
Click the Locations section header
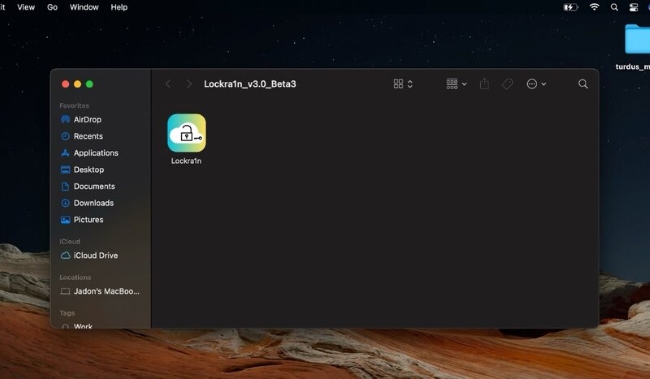click(x=75, y=277)
